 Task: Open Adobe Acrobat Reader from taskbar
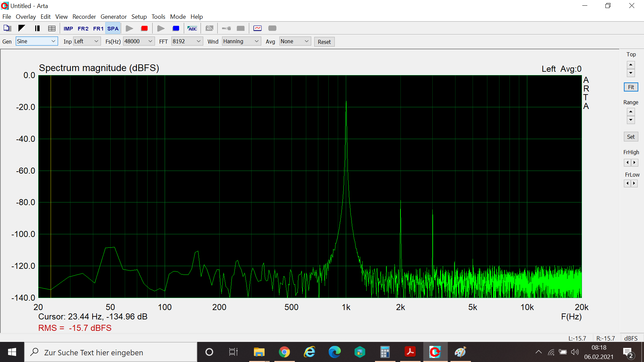pos(410,352)
